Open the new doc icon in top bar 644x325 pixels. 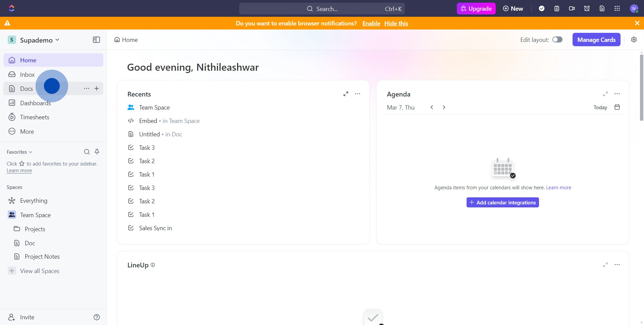pyautogui.click(x=602, y=8)
